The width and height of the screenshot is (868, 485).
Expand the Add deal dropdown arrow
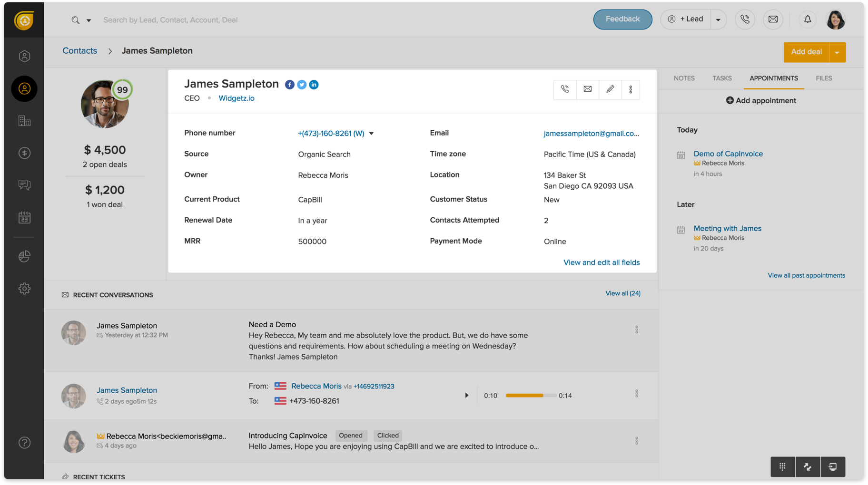(837, 52)
